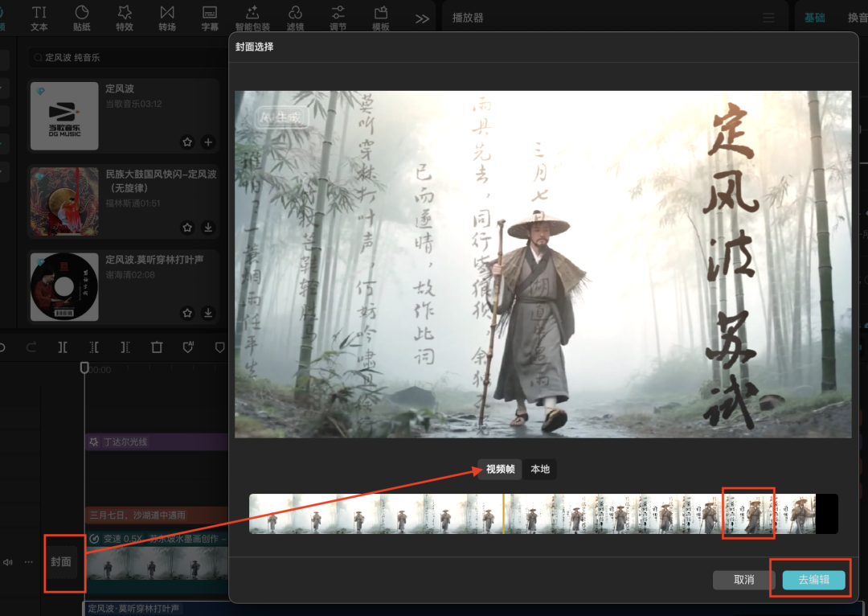
Task: Click the 去编辑 button to edit cover
Action: [812, 579]
